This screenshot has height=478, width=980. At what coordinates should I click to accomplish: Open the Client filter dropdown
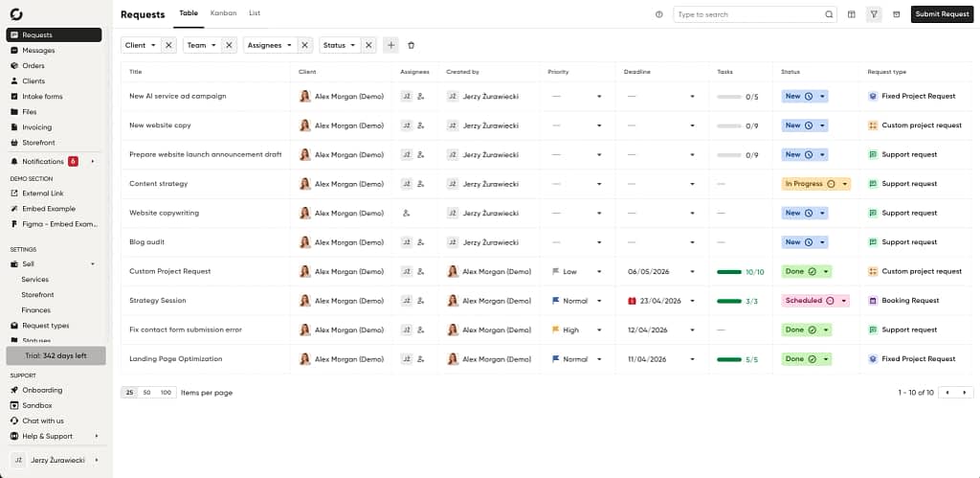(x=141, y=45)
